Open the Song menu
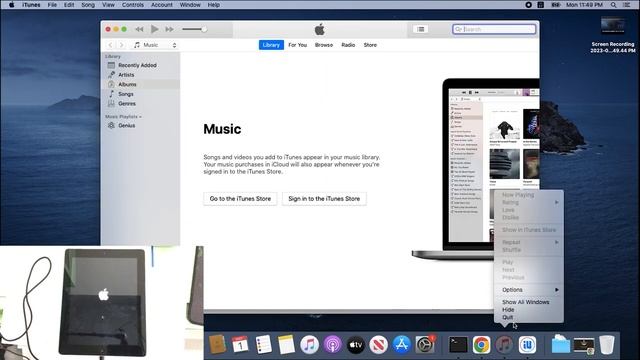The height and width of the screenshot is (360, 640). point(88,5)
